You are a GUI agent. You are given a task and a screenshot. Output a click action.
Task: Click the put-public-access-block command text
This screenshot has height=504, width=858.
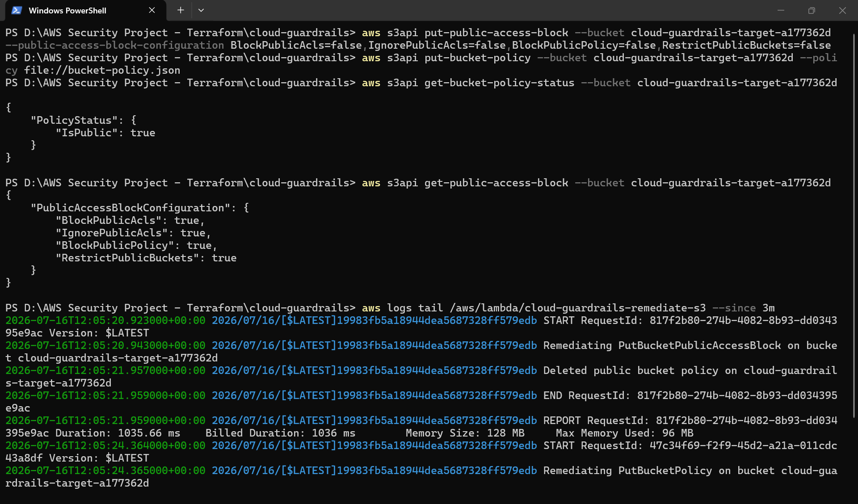(x=496, y=33)
